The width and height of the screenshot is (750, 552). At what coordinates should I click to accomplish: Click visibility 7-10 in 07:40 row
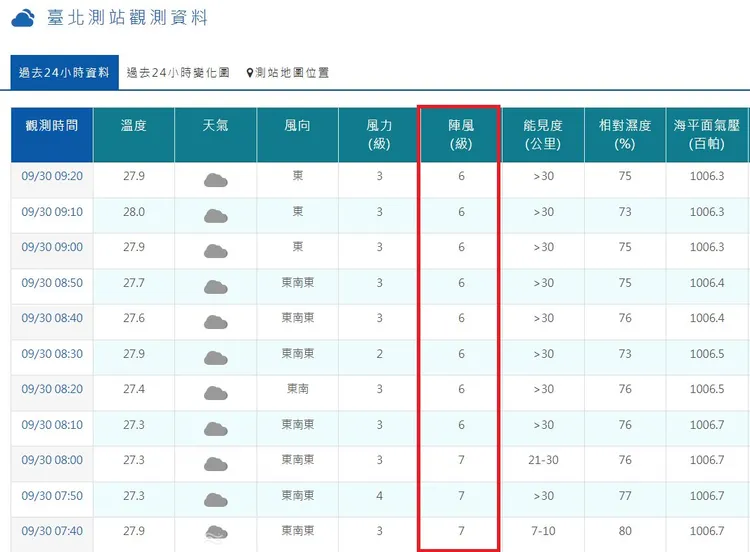click(x=543, y=531)
